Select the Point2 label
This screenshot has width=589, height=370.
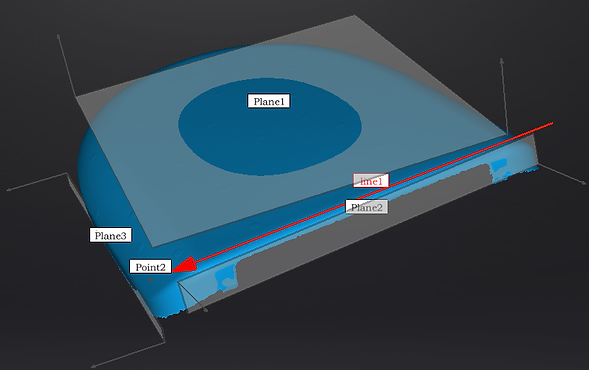pos(150,267)
